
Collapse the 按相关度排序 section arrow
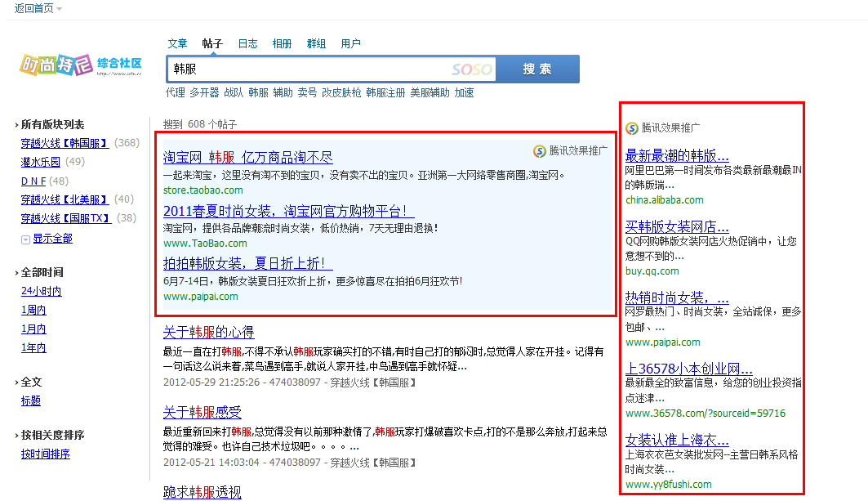(16, 436)
